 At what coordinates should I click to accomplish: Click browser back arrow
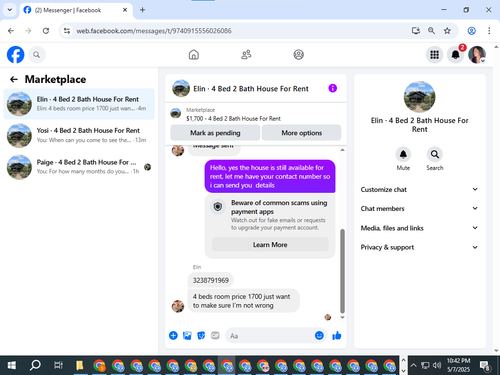click(x=11, y=31)
